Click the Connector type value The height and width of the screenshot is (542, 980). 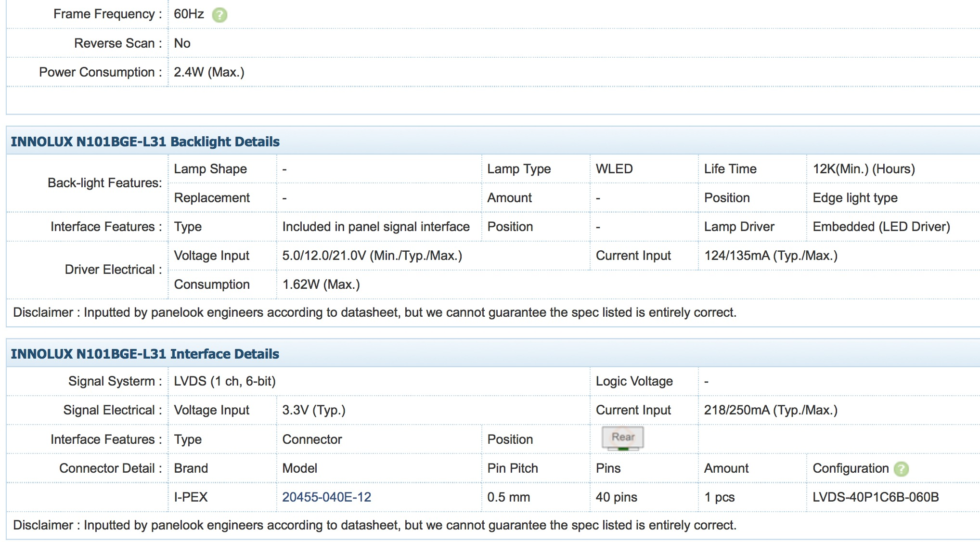[x=312, y=439]
